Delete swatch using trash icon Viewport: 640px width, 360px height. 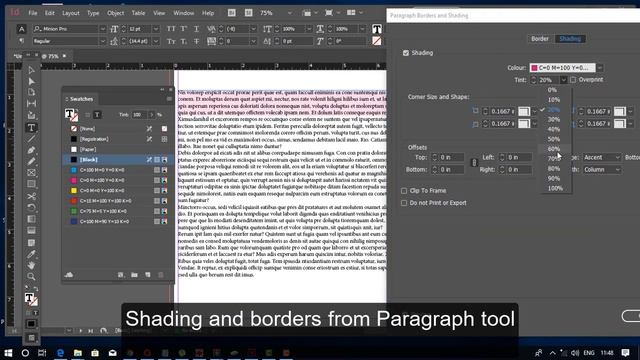tap(161, 275)
